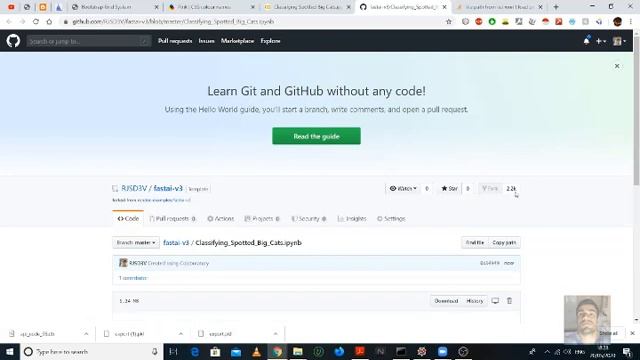Click the trash delete file icon
This screenshot has width=640, height=360.
509,301
